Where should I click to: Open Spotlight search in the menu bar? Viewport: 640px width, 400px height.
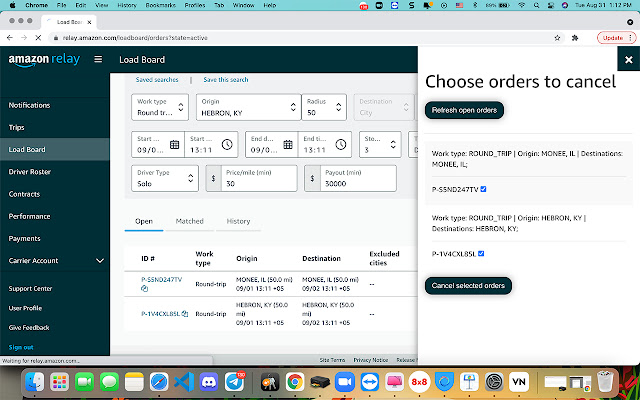pyautogui.click(x=536, y=5)
